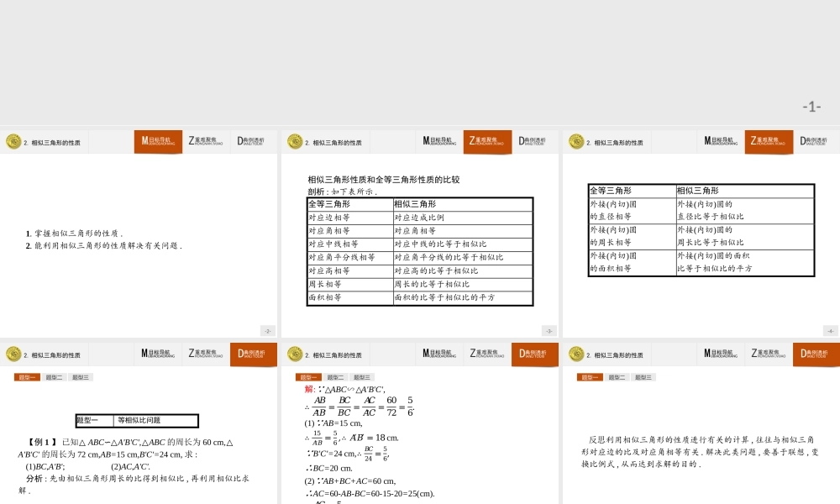Select the highlighted D典例透析 icon on the bottom-left slide
Screen dimensions: 840x504
tap(254, 354)
